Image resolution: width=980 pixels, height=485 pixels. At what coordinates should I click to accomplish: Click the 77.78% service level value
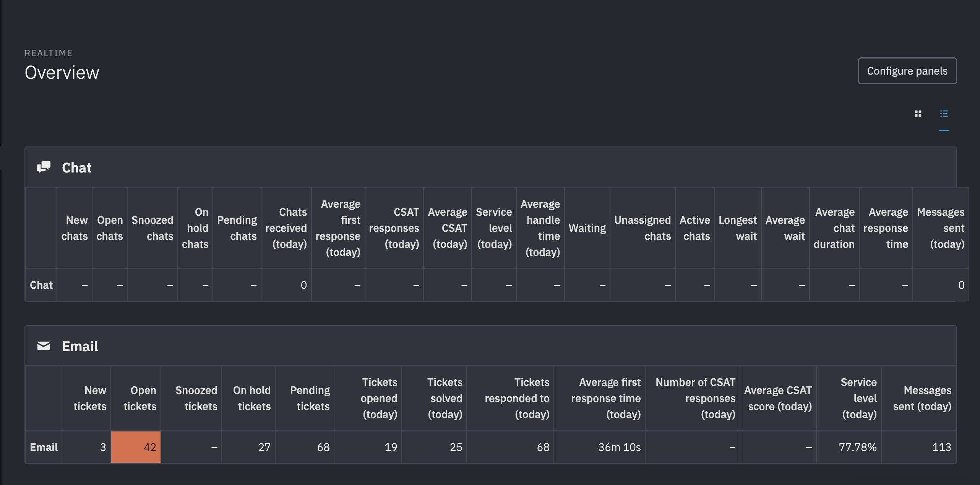pyautogui.click(x=858, y=447)
